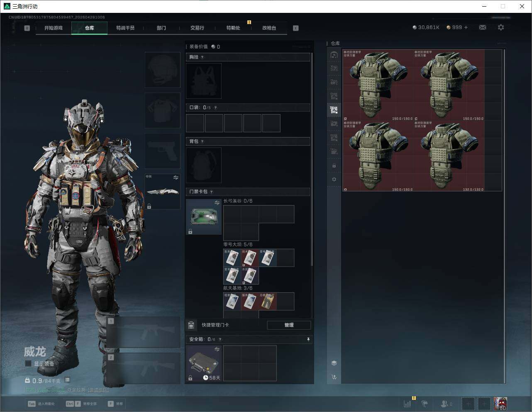Click the 快捷管理门卡 clipboard icon
532x412 pixels.
point(191,325)
